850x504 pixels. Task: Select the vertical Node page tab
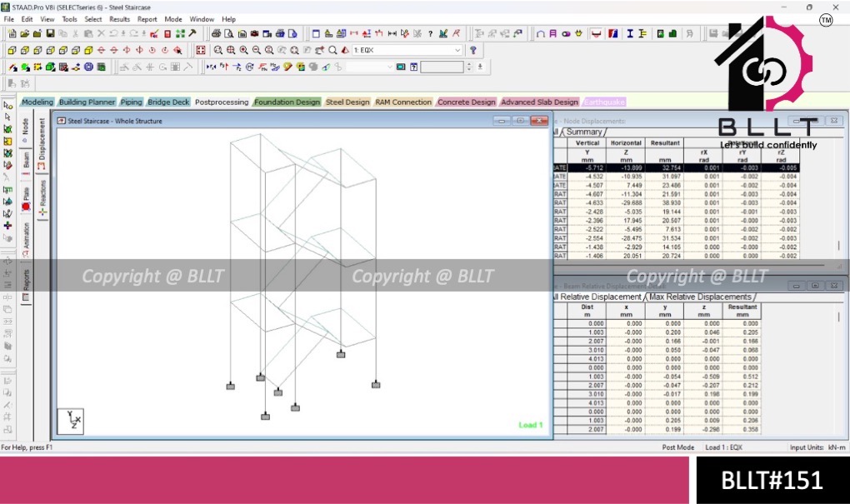click(x=26, y=130)
